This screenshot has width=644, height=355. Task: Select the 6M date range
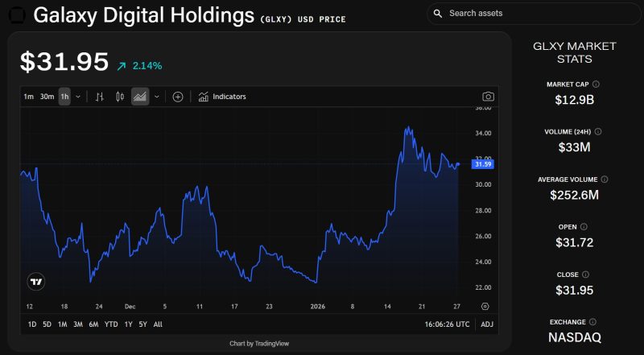coord(93,324)
